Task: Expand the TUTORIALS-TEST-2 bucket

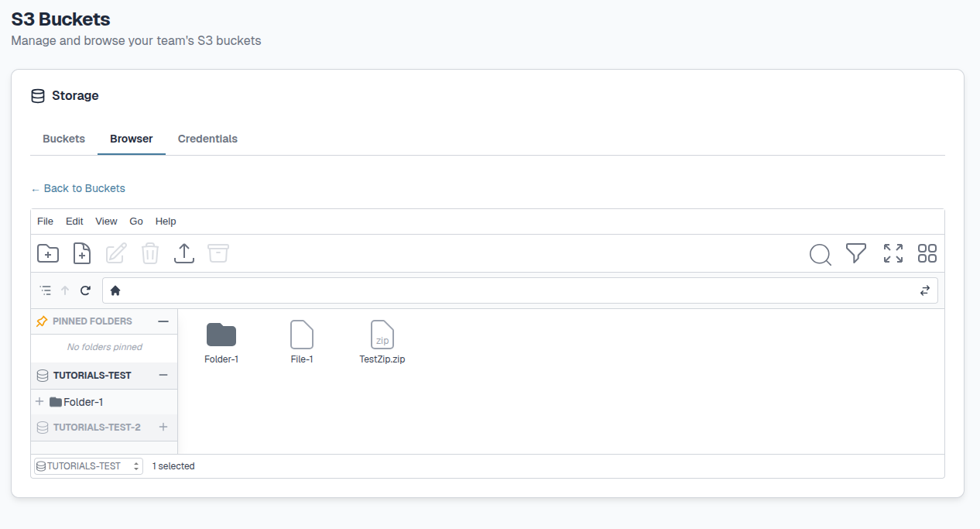Action: 163,427
